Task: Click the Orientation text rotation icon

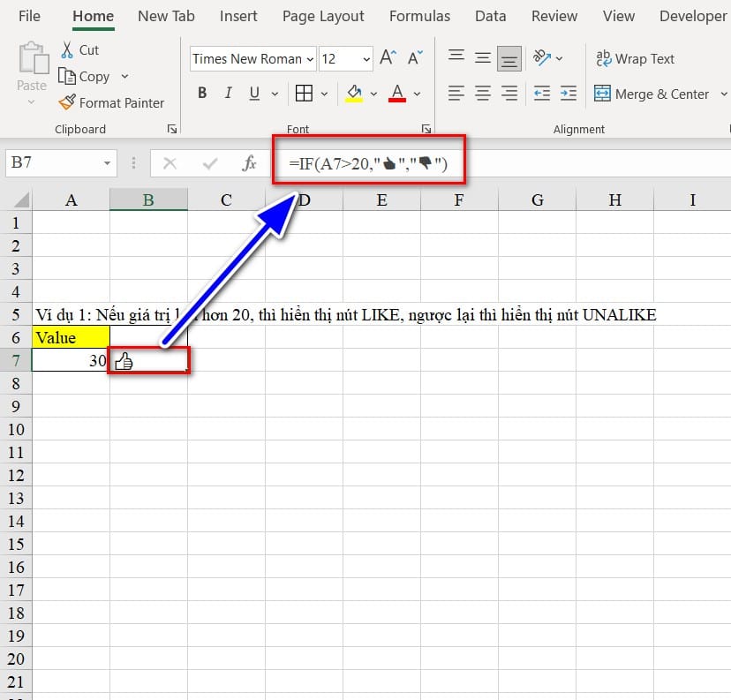Action: pos(542,58)
